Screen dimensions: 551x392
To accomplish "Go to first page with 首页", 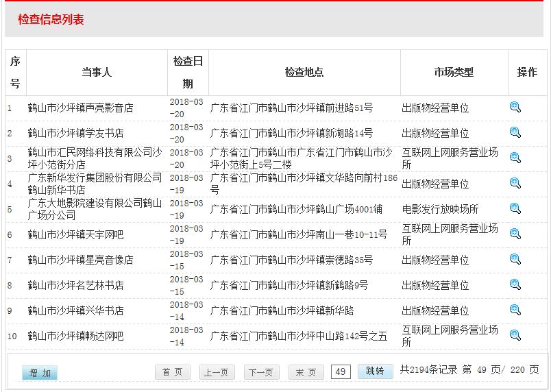I will [x=173, y=372].
